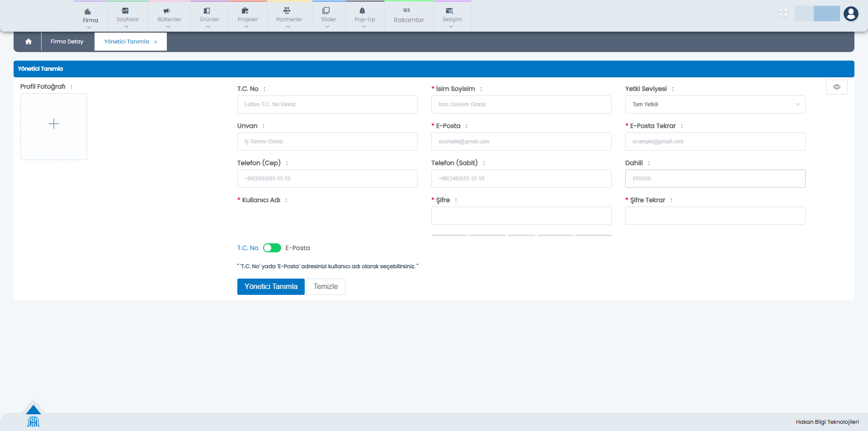Click the İsim Soyisim input field
The height and width of the screenshot is (431, 868).
coord(521,104)
